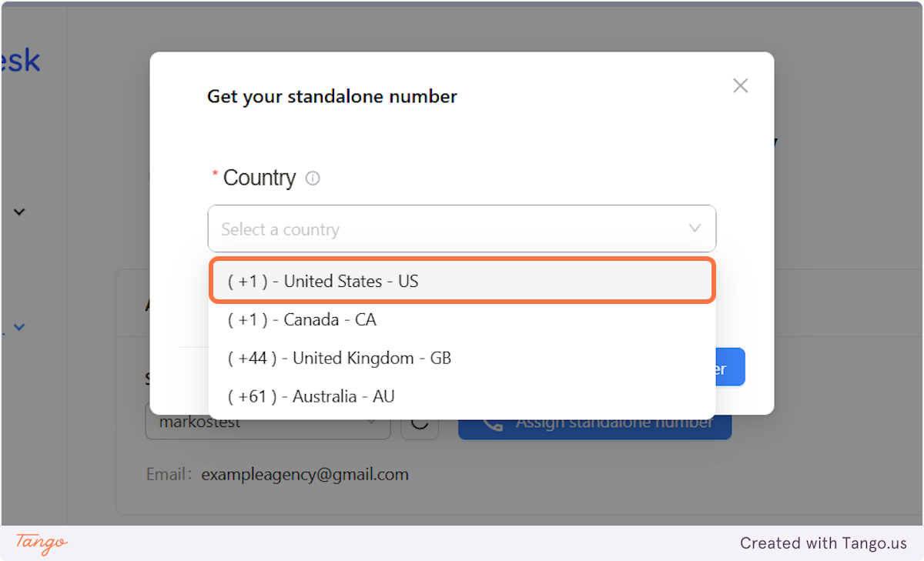Click the Country info tooltip icon
Image resolution: width=924 pixels, height=561 pixels.
pos(313,179)
